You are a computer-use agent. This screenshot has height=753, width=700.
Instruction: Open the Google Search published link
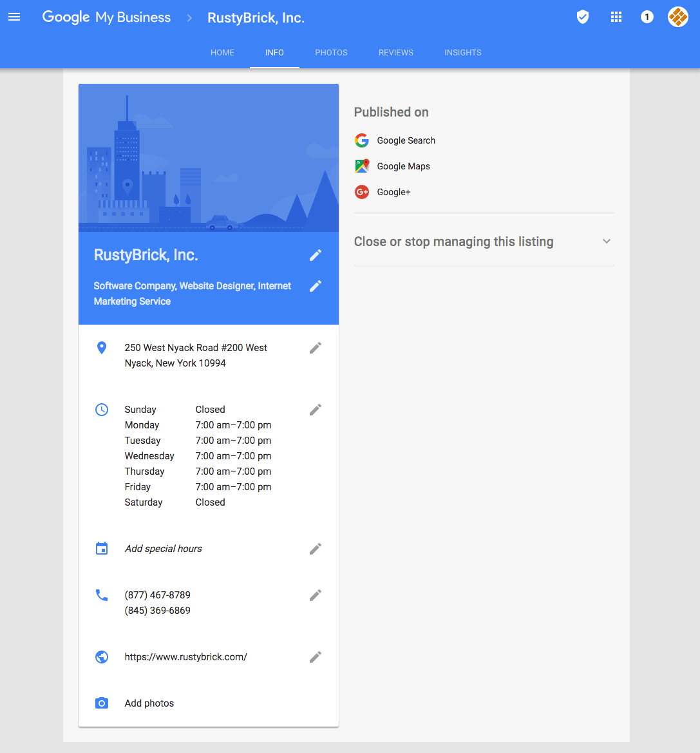(406, 140)
